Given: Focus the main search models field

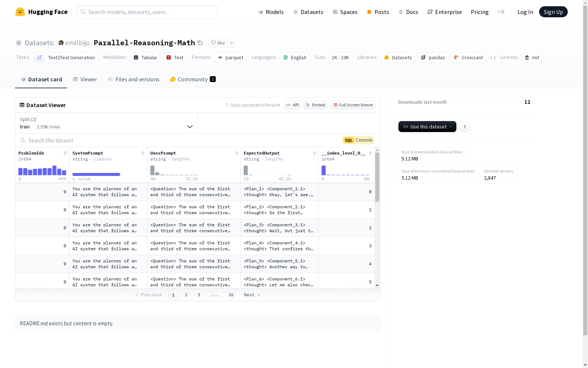Looking at the screenshot, I should [147, 12].
